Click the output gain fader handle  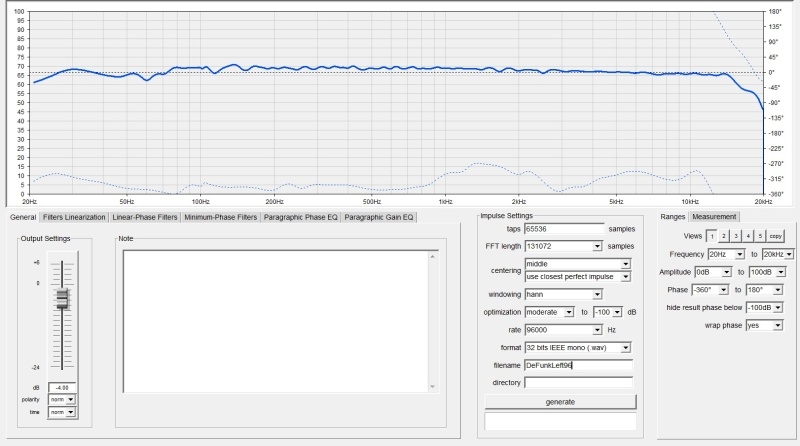click(62, 298)
